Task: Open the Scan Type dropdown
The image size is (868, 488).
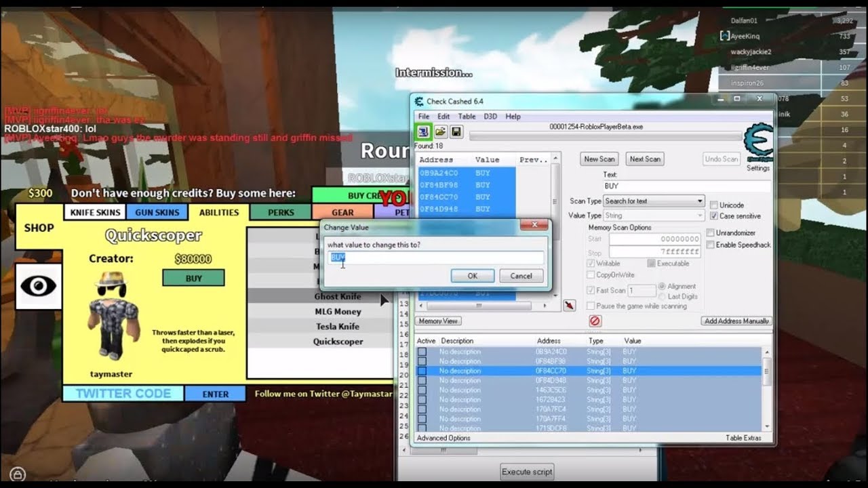Action: coord(654,201)
